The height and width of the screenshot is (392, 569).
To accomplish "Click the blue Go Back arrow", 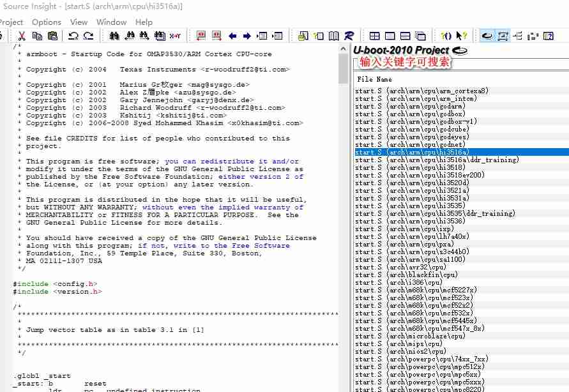I will pos(232,36).
